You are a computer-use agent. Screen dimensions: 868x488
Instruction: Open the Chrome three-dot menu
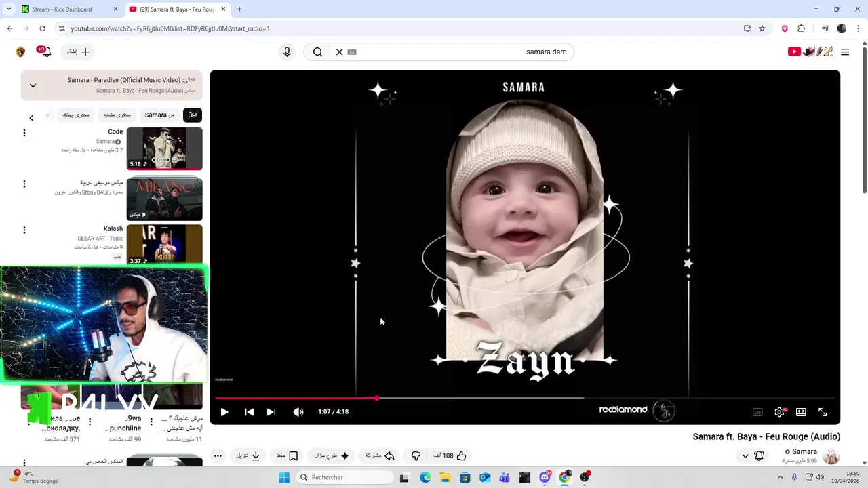click(859, 28)
